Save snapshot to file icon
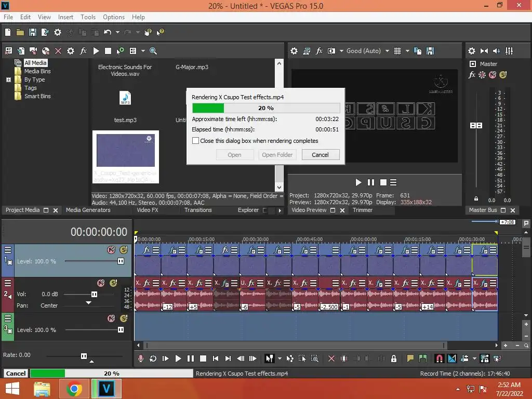This screenshot has height=399, width=532. [430, 51]
